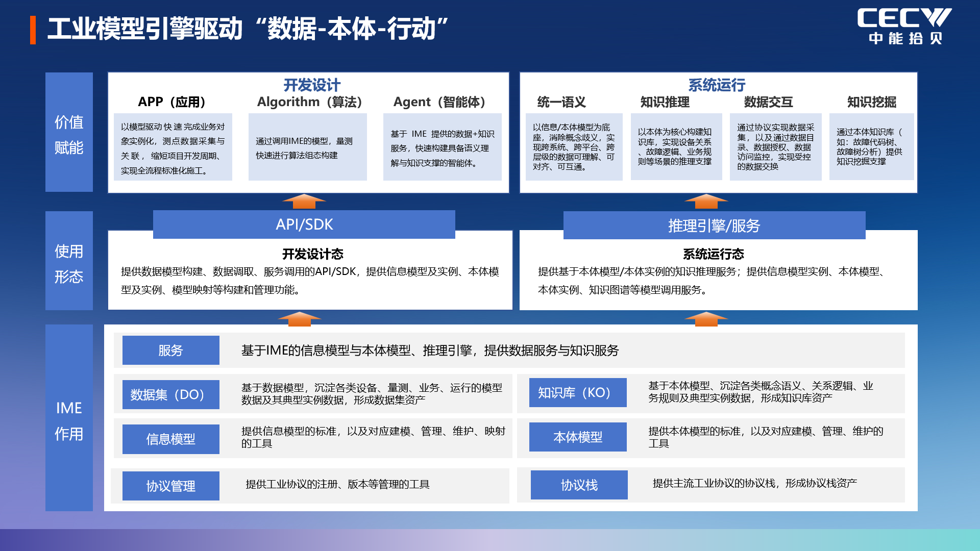This screenshot has width=980, height=551.
Task: Click the 服务 blue label
Action: tap(170, 350)
